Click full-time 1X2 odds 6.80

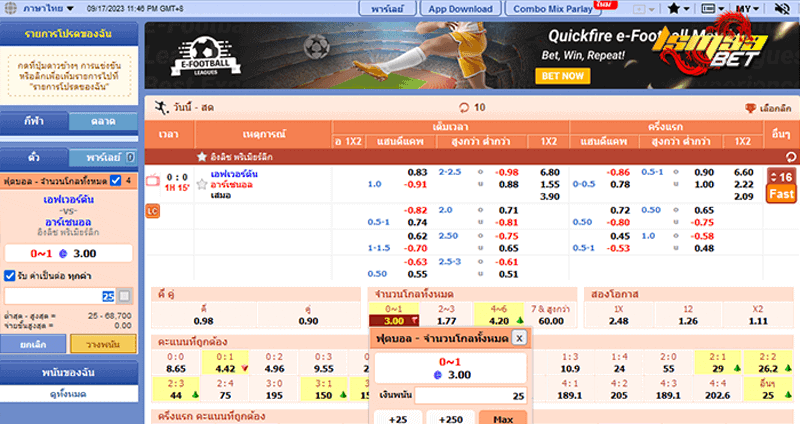pos(549,172)
